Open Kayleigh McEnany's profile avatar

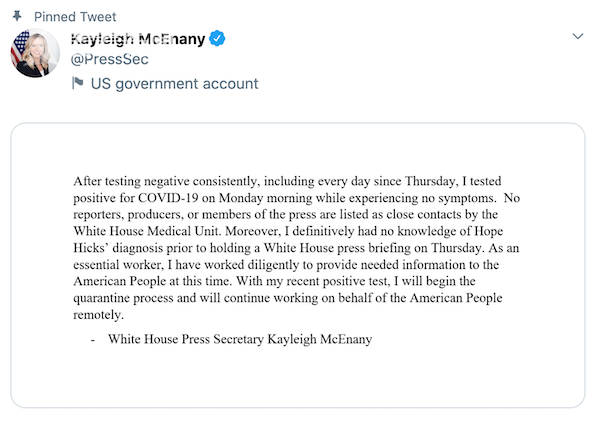36,53
